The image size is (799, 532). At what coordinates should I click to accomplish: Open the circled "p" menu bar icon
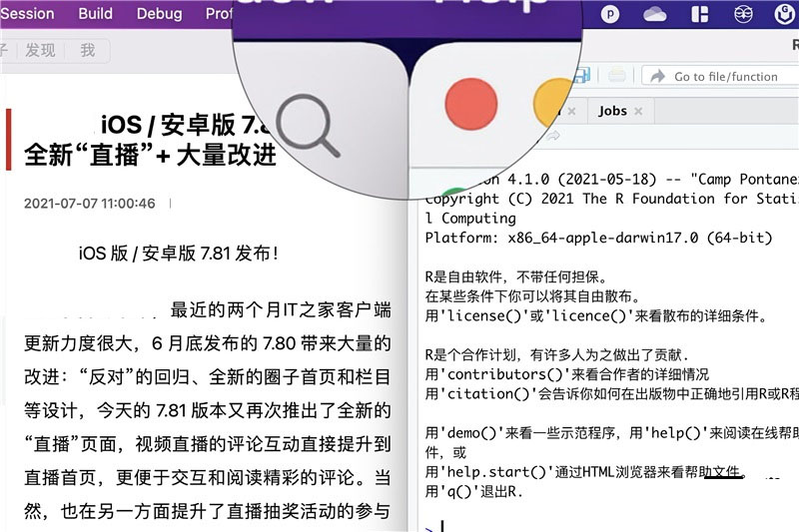pos(610,14)
